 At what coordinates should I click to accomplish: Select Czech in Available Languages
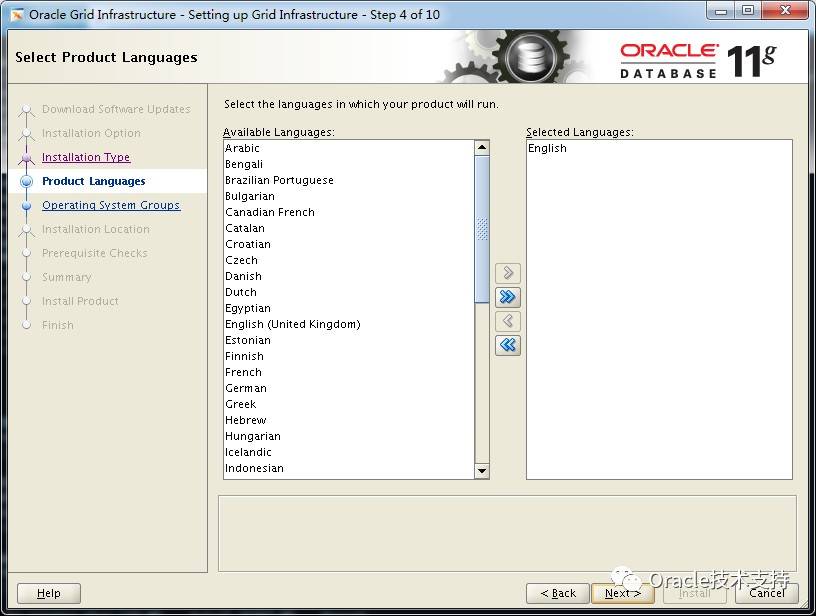(349, 260)
